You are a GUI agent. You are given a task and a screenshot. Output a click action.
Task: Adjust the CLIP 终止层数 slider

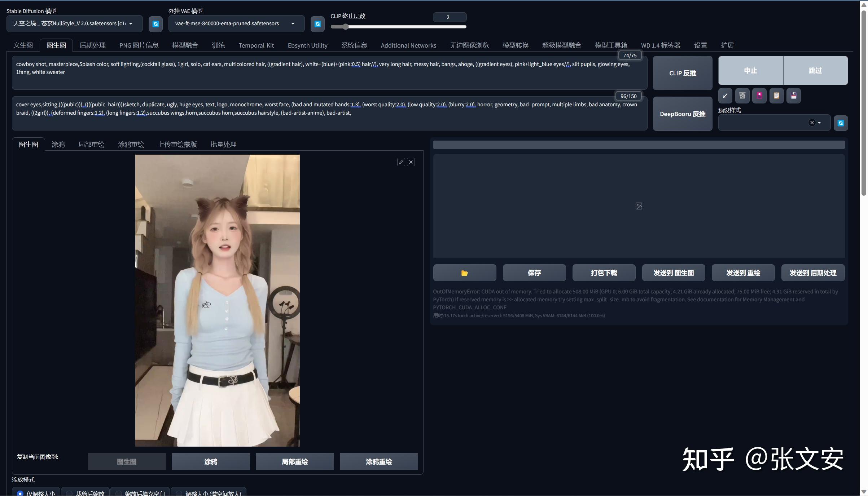346,27
